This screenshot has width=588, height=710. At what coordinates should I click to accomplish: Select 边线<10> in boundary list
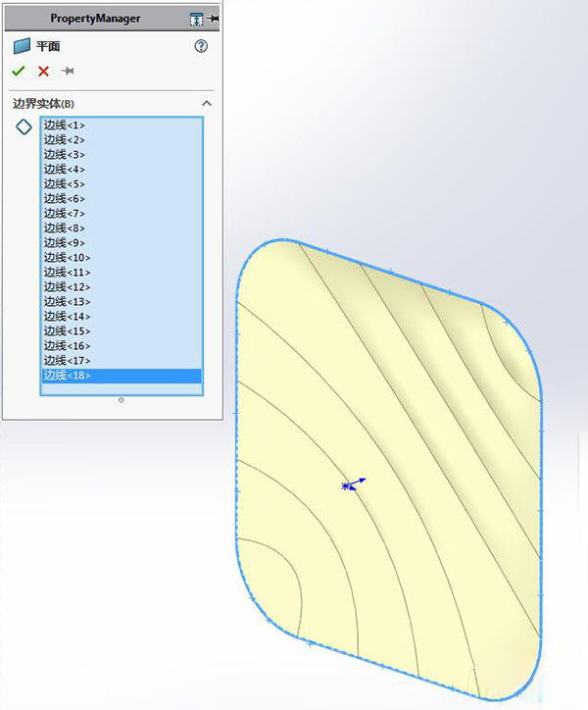tap(122, 258)
